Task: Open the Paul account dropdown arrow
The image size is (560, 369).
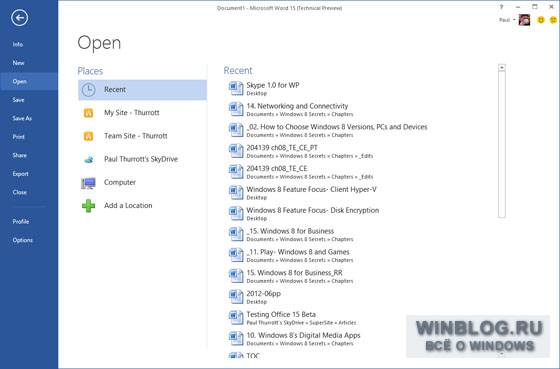Action: 514,20
